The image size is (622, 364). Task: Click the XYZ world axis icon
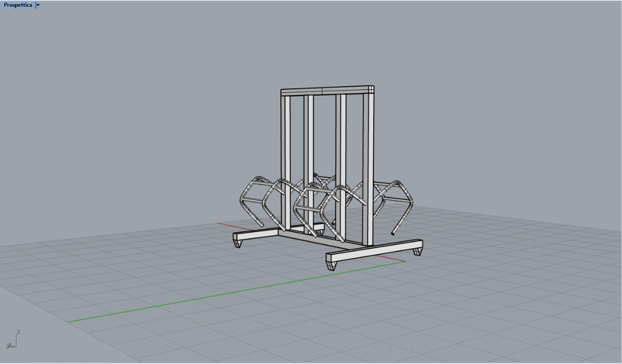(x=13, y=340)
